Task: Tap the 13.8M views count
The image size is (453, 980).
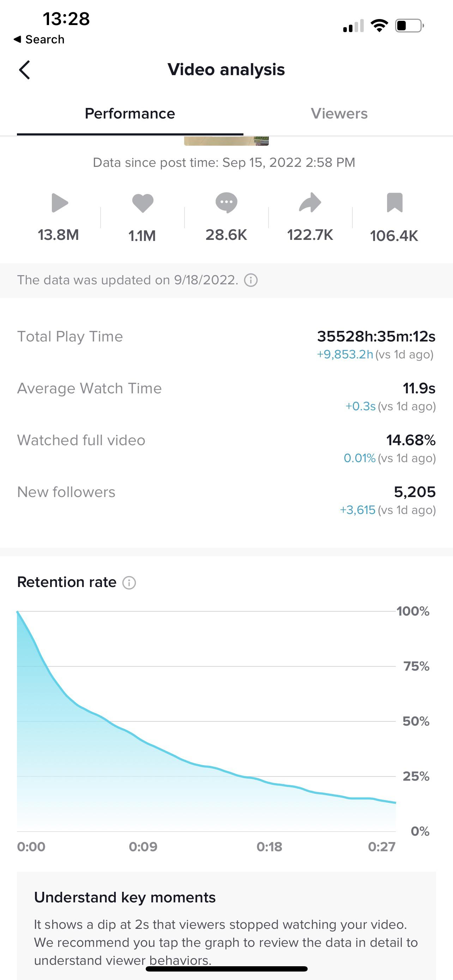Action: click(x=58, y=235)
